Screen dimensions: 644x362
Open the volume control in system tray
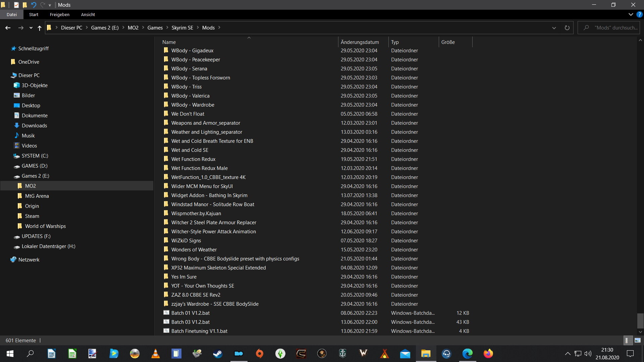pos(588,354)
